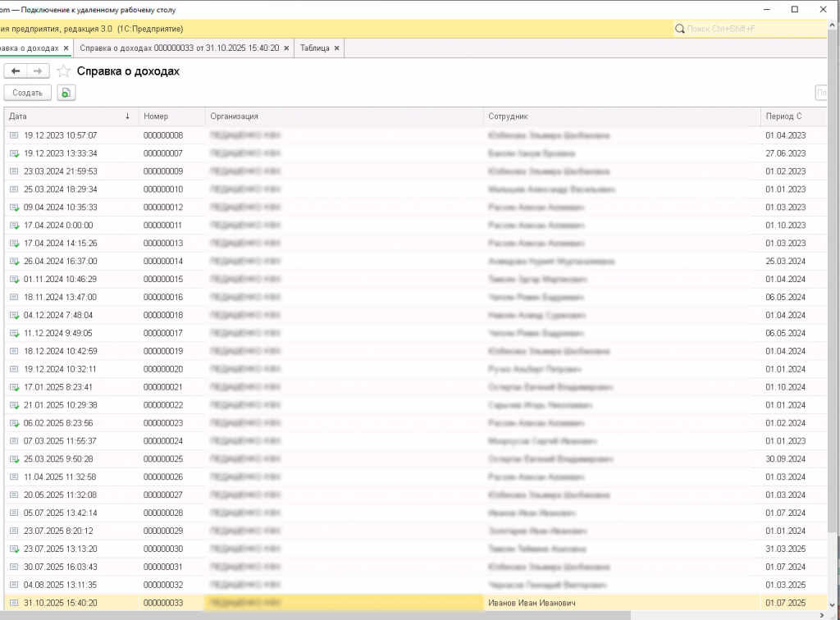840x620 pixels.
Task: Go forward with the right arrow button
Action: [x=38, y=71]
